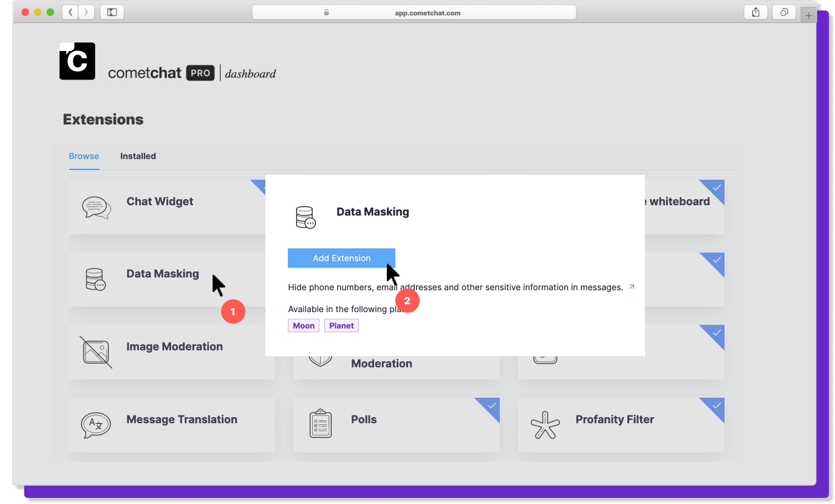Click the Safari back button
The image size is (835, 504).
tap(70, 12)
